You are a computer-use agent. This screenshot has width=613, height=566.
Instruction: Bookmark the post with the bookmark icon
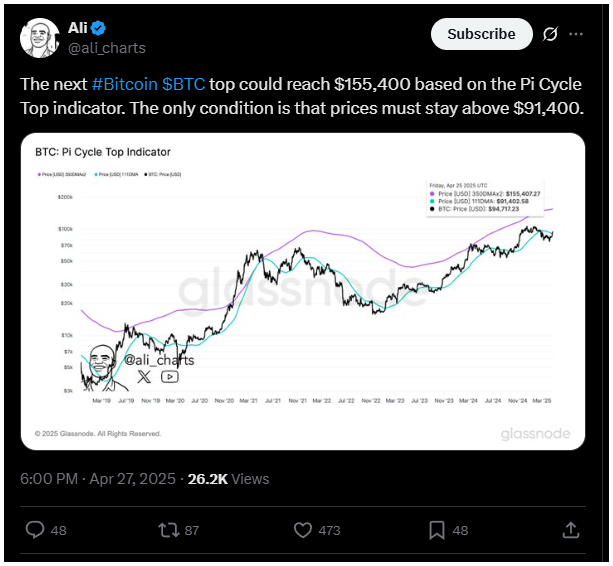[x=437, y=530]
